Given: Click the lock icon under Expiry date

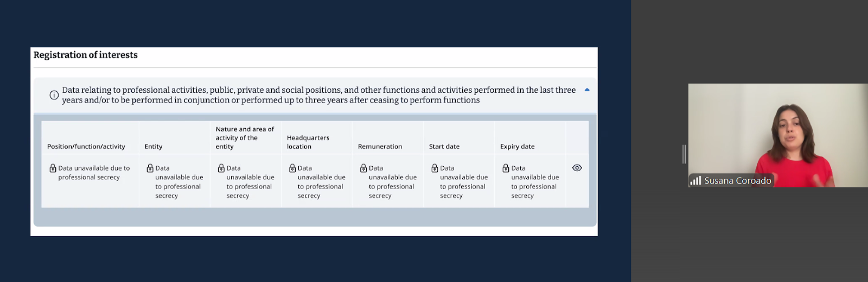Looking at the screenshot, I should point(506,168).
